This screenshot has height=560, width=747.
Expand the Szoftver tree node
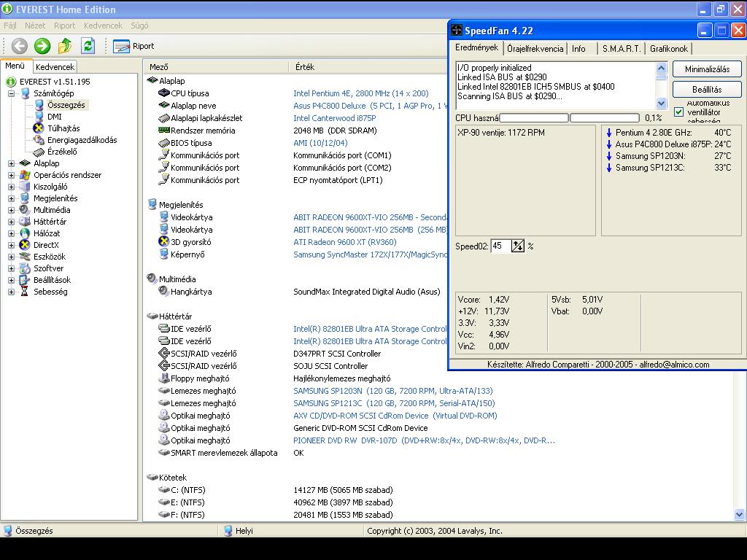coord(11,268)
